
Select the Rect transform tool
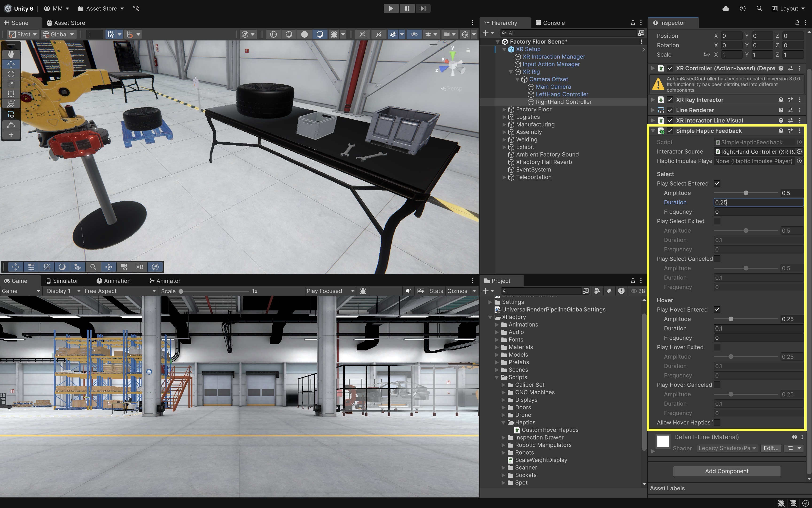click(11, 94)
